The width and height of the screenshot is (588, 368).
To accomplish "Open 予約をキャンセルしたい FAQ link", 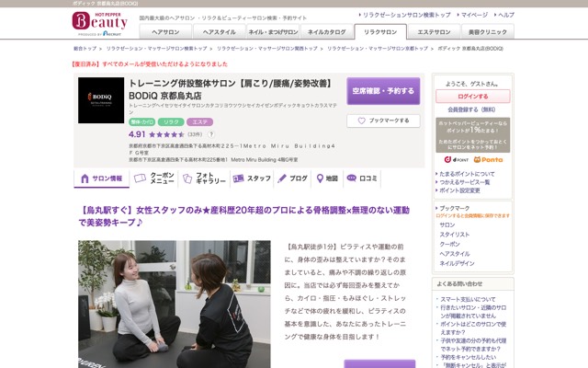I will (x=468, y=357).
